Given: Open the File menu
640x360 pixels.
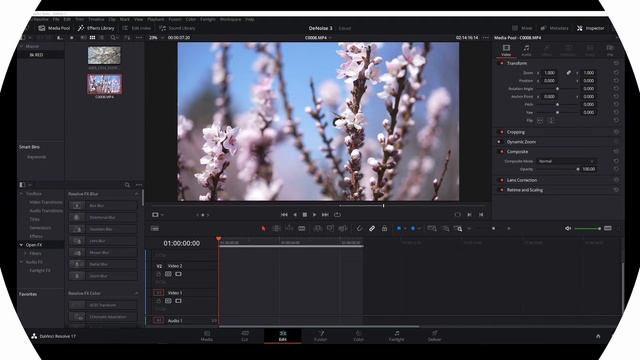Looking at the screenshot, I should [x=56, y=19].
